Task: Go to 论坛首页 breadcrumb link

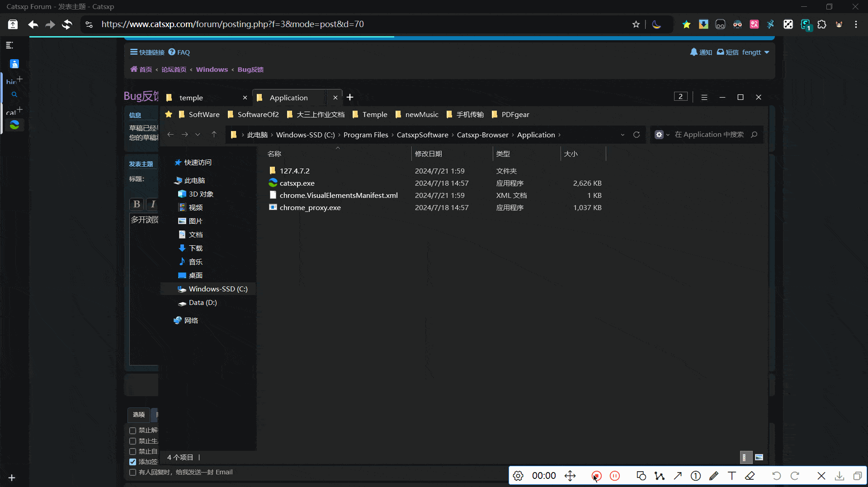Action: pos(174,70)
